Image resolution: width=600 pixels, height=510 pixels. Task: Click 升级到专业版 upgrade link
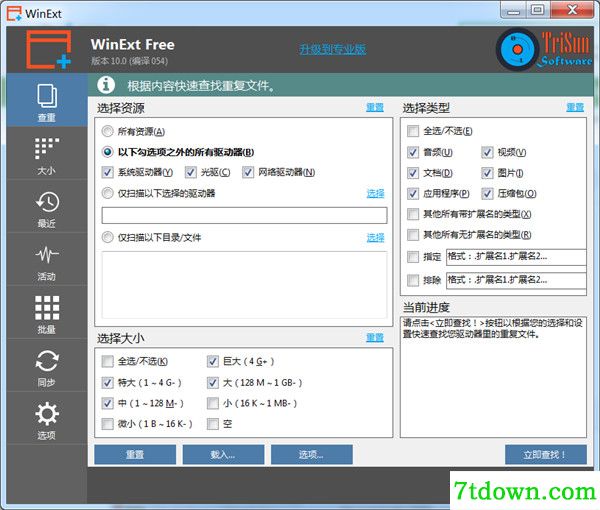pos(333,49)
